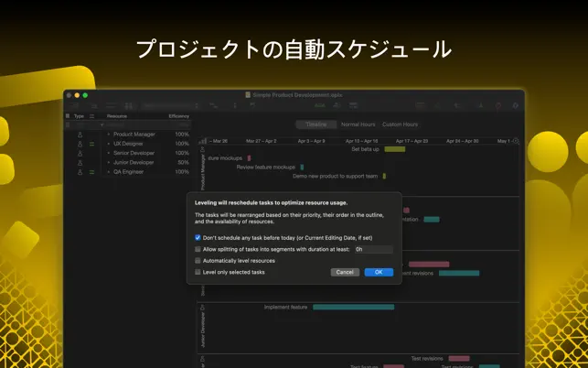Screen dimensions: 588x368
Task: Click the Apr 24 – Apr 30 week header
Action: 463,141
